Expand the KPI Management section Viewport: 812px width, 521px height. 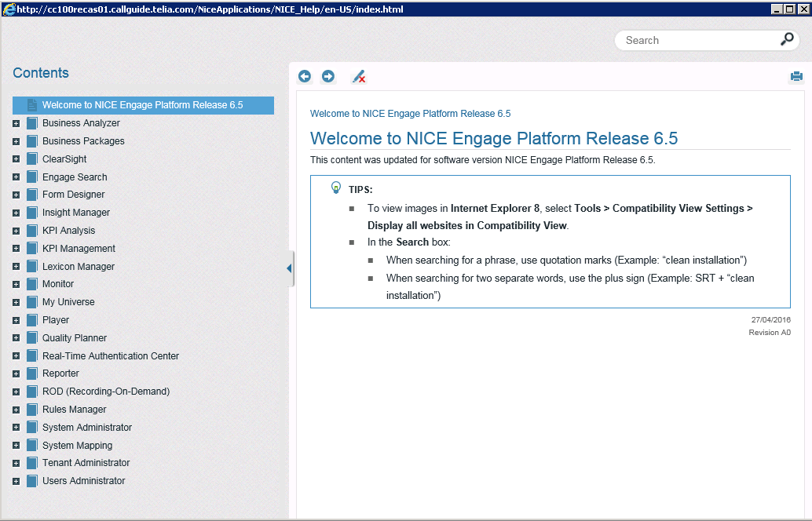[16, 249]
